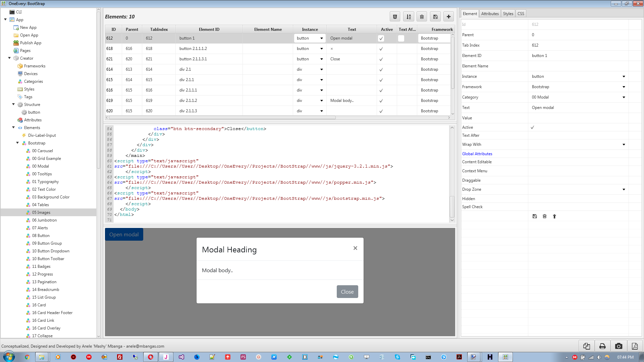
Task: Click the camera screenshot icon
Action: (x=619, y=346)
